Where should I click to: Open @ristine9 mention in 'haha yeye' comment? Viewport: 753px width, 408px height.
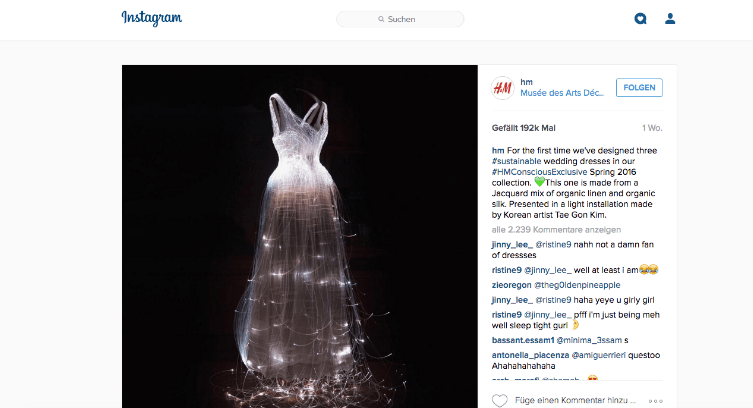[x=553, y=300]
